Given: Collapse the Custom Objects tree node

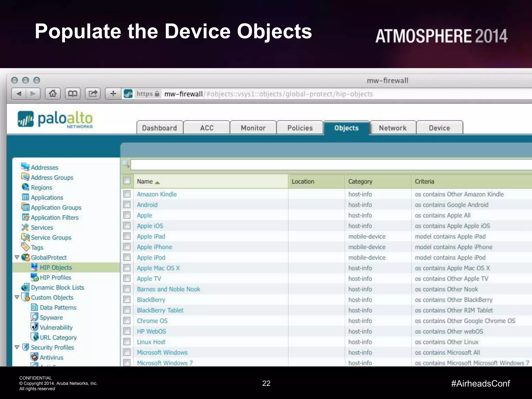Looking at the screenshot, I should 17,297.
